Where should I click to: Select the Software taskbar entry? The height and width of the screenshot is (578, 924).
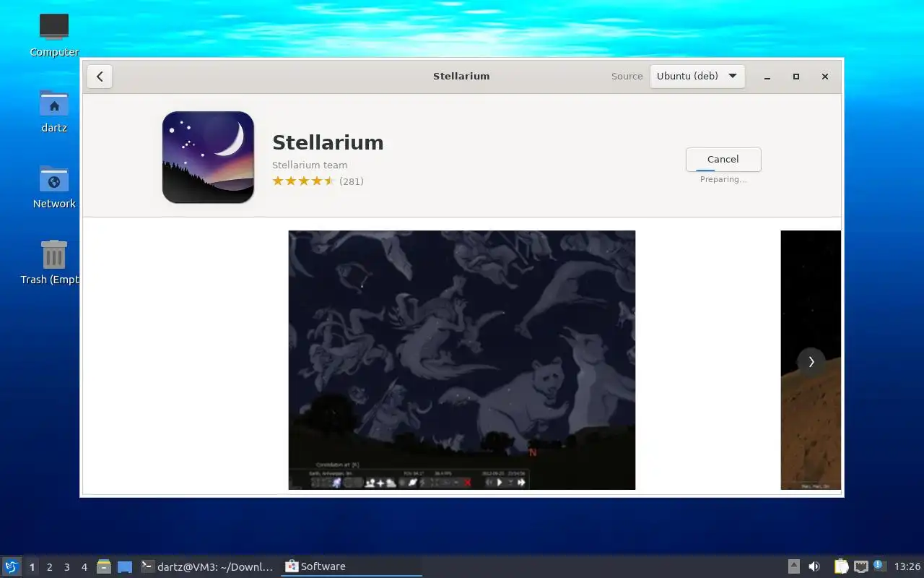tap(352, 566)
